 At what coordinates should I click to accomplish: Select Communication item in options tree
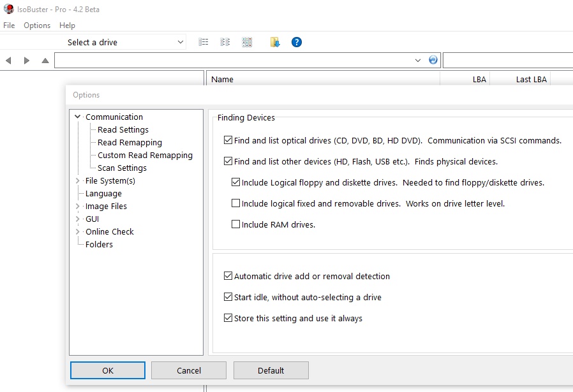[x=114, y=117]
